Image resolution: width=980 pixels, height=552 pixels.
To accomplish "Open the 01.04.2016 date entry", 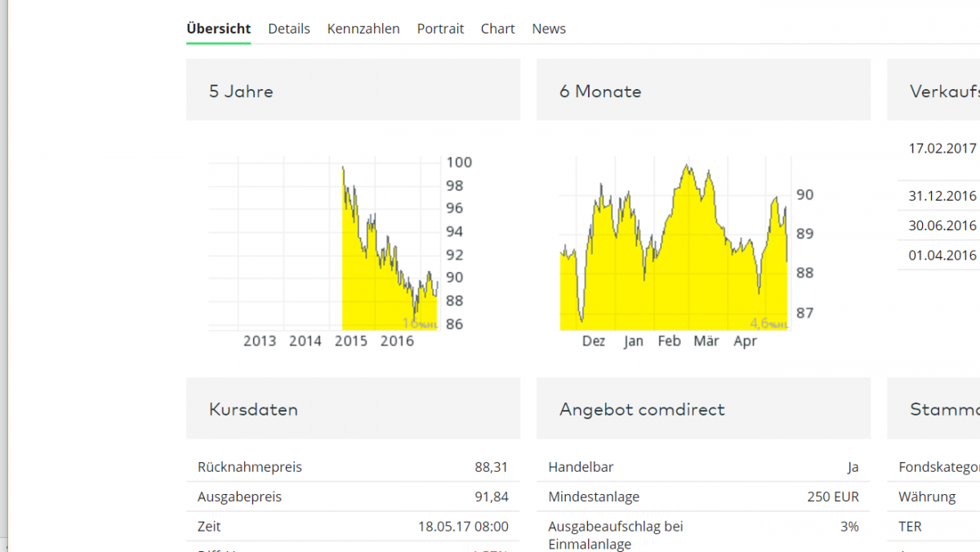I will coord(942,255).
